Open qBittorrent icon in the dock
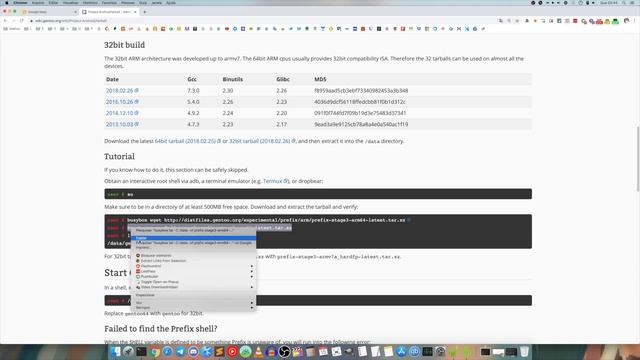Viewport: 640px width, 360px height. coord(414,351)
